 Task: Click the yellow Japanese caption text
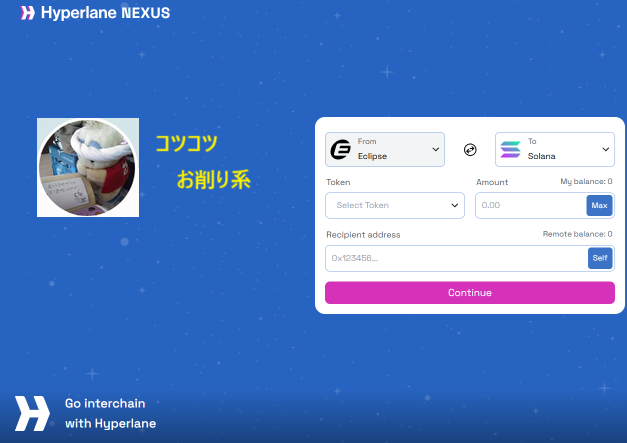pos(203,161)
